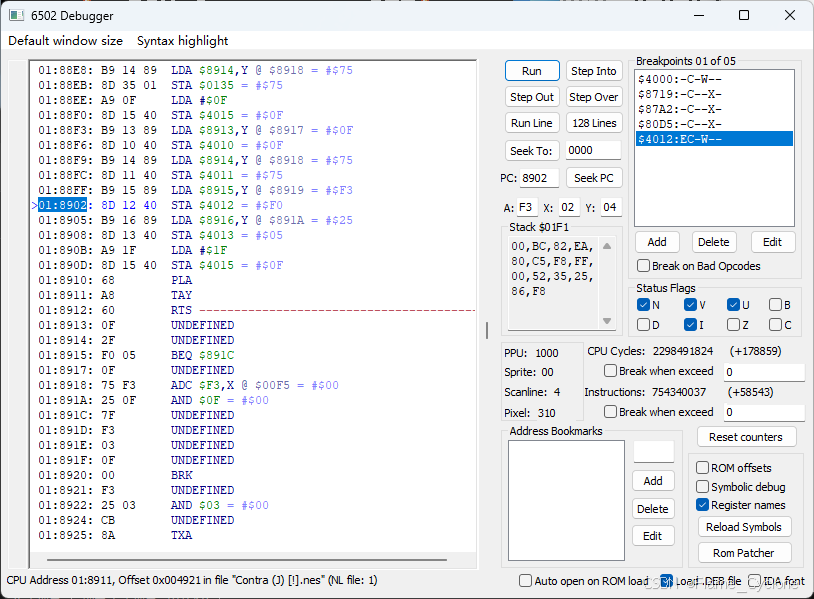Toggle the I status flag checkbox
The image size is (814, 599).
pos(690,325)
